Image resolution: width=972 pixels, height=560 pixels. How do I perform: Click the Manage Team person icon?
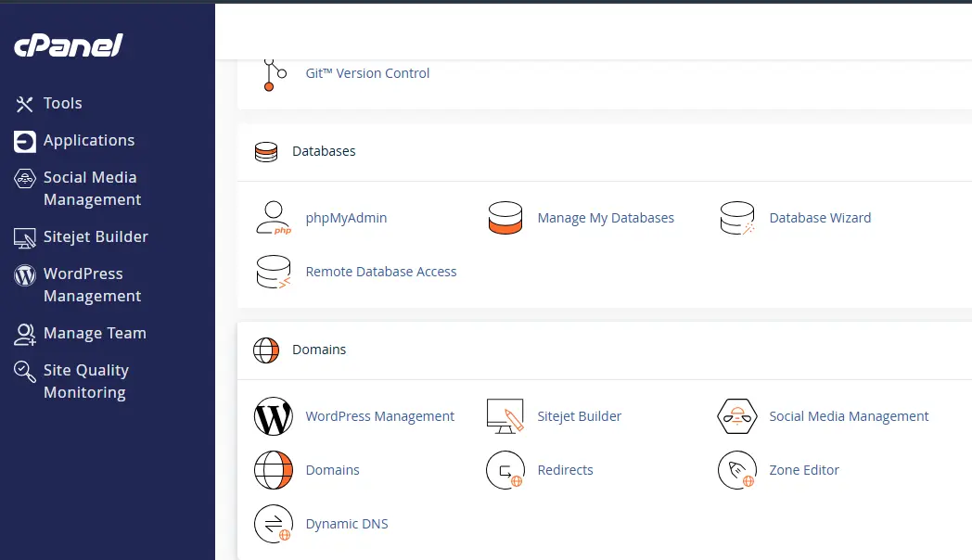coord(25,335)
